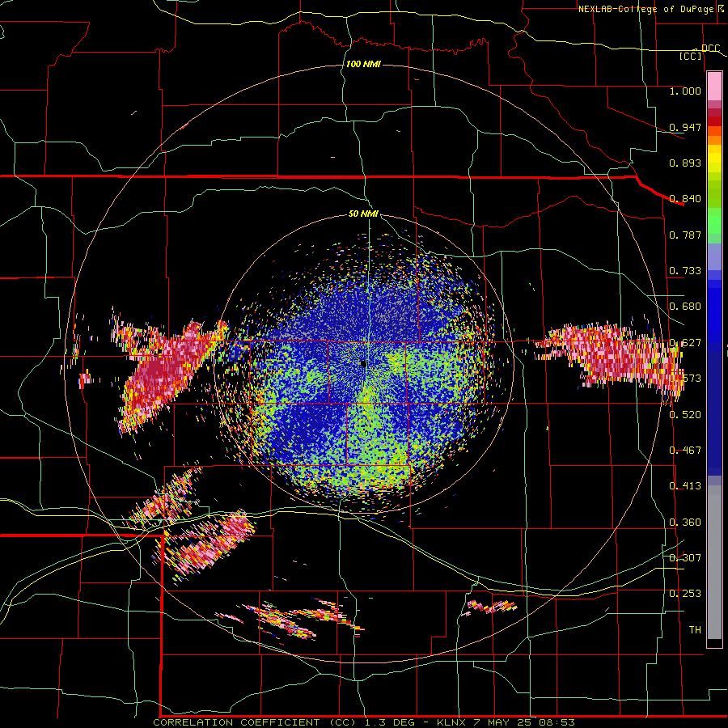The height and width of the screenshot is (728, 728).
Task: Select the 0.413 scale value
Action: click(685, 486)
